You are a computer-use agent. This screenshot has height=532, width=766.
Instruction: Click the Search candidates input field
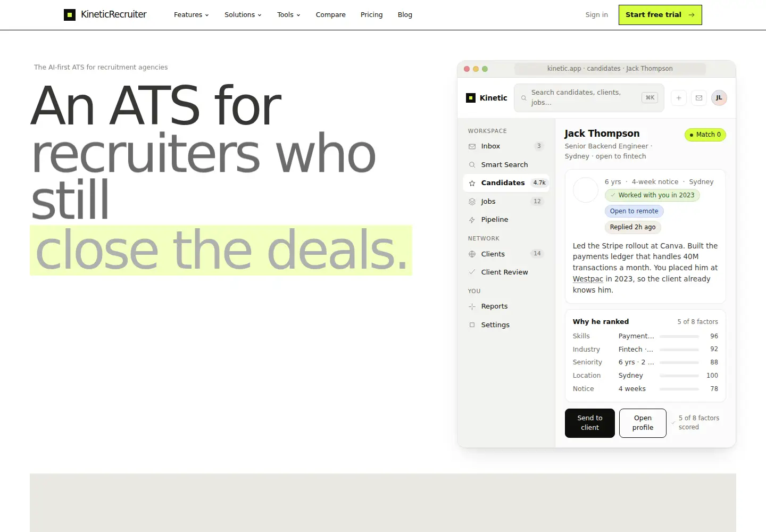pos(589,98)
